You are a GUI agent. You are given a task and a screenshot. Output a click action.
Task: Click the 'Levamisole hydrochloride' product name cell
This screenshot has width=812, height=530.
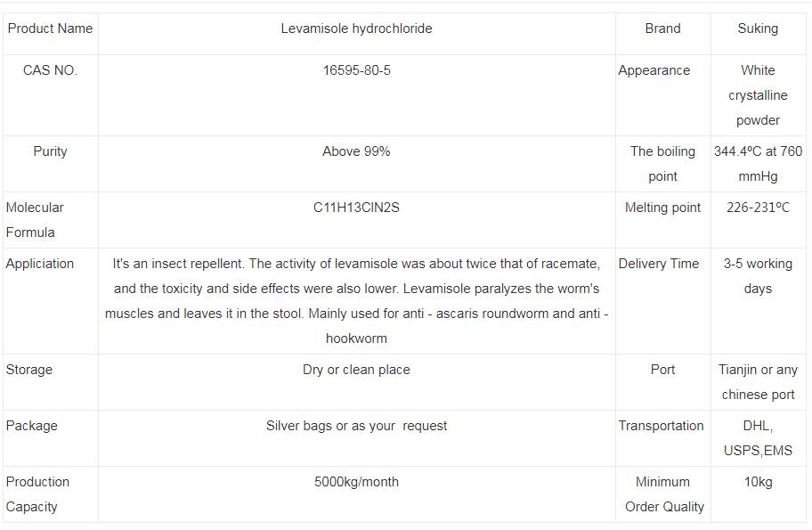(356, 29)
